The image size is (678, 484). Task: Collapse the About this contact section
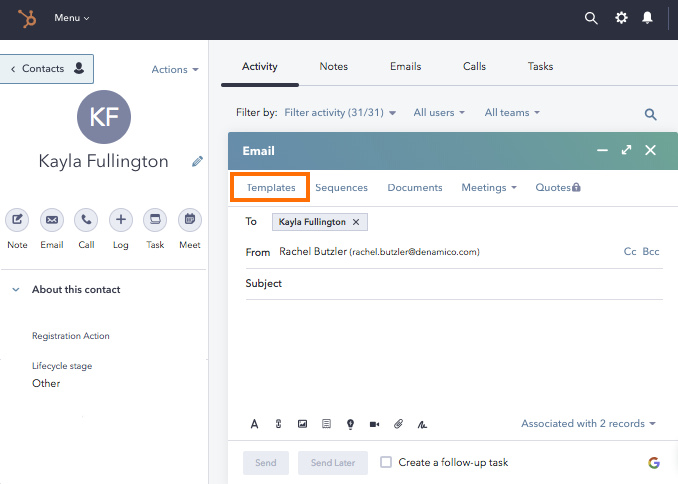coord(16,289)
